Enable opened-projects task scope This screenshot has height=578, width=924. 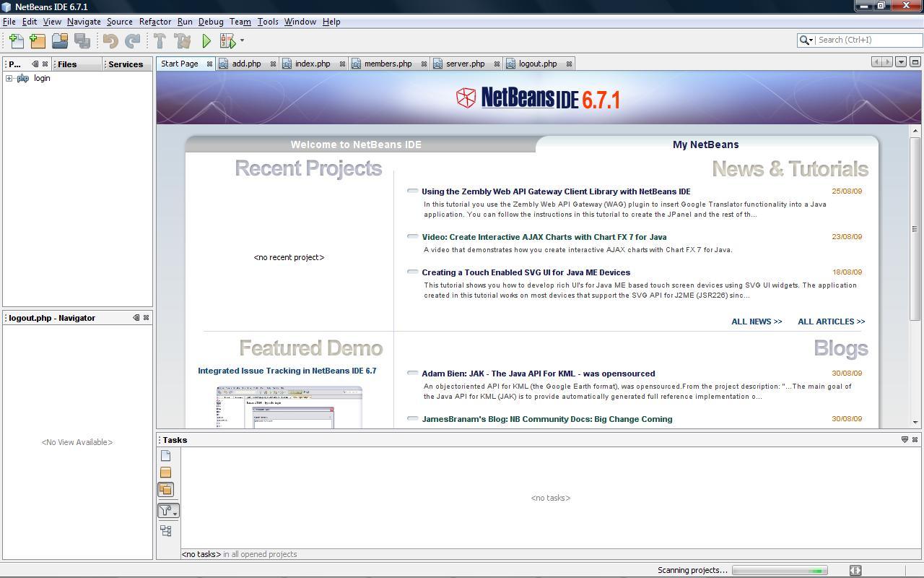(x=166, y=489)
